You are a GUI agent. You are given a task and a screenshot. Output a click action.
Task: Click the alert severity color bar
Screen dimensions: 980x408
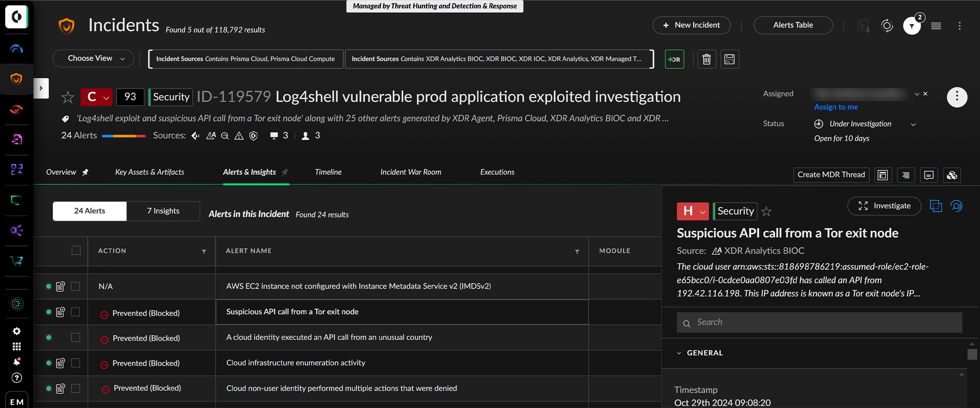[124, 136]
